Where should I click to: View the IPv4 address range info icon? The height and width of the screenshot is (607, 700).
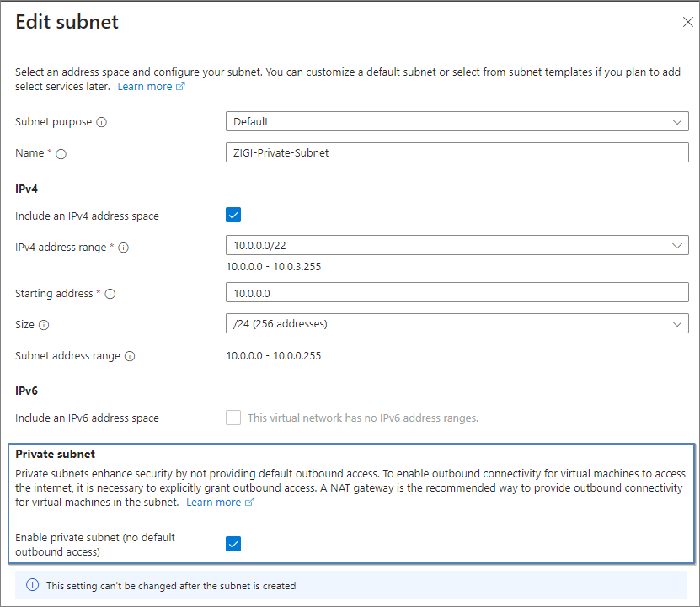(124, 247)
